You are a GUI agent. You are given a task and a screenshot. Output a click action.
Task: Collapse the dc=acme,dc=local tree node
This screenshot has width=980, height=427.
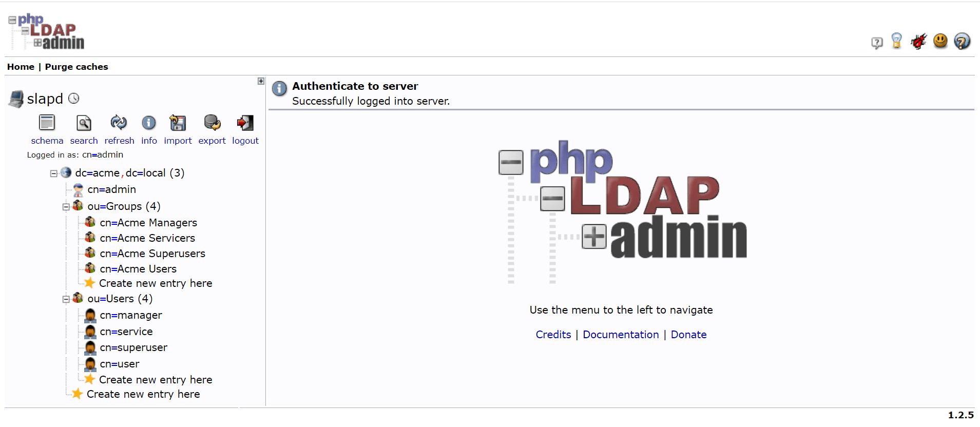(53, 173)
